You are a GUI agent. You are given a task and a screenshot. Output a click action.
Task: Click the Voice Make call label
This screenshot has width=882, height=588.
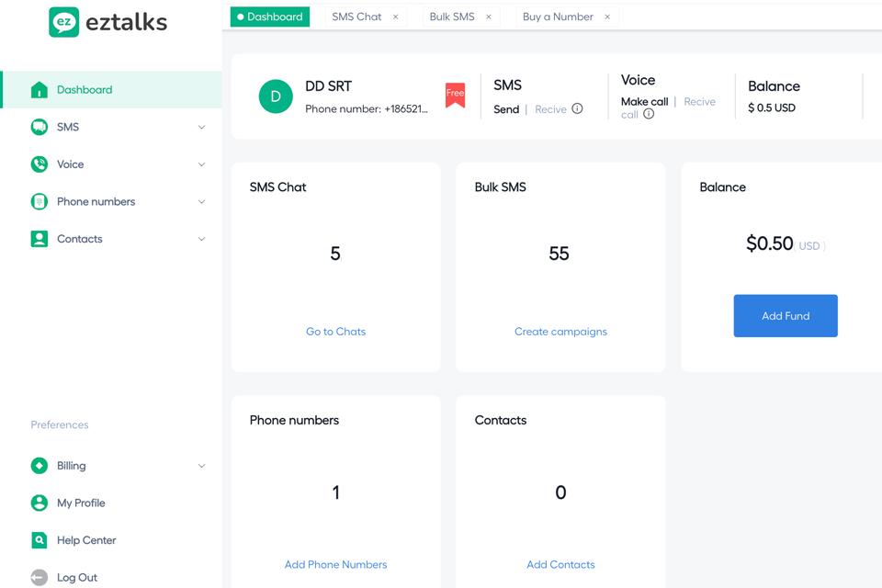click(x=645, y=102)
